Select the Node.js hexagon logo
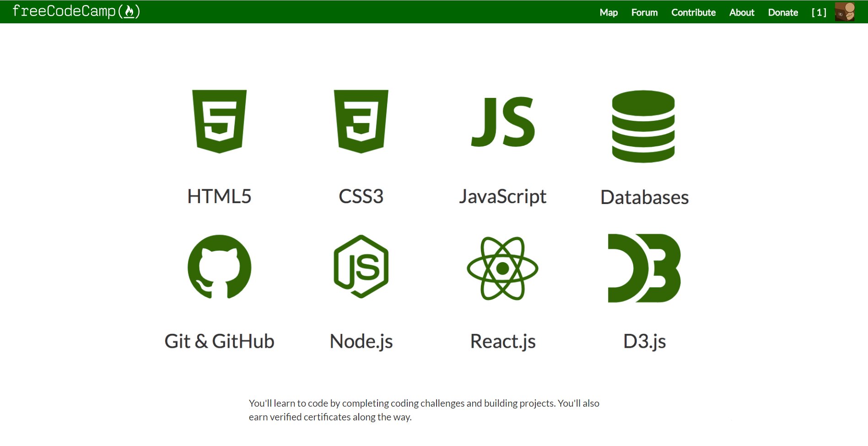The width and height of the screenshot is (868, 446). [x=361, y=267]
